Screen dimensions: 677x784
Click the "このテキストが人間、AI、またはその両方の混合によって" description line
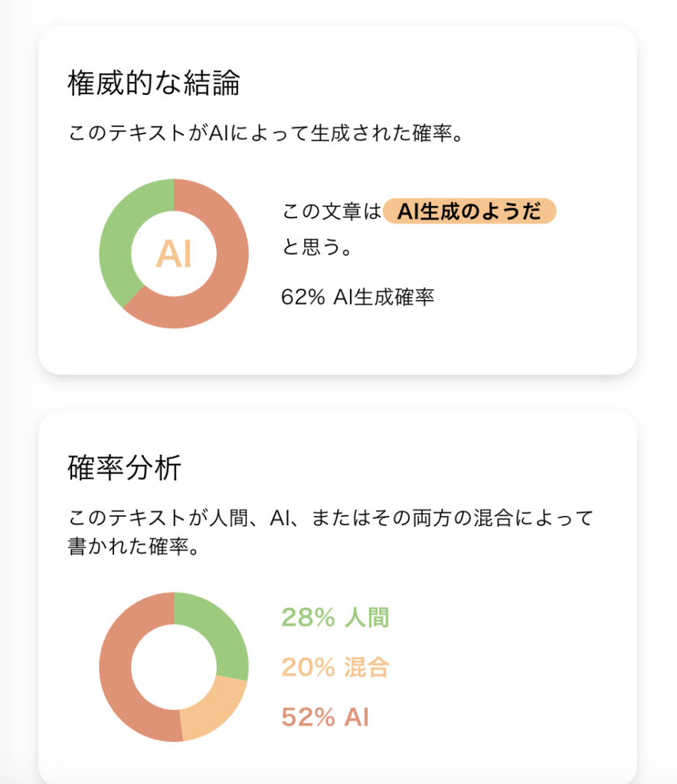coord(330,519)
